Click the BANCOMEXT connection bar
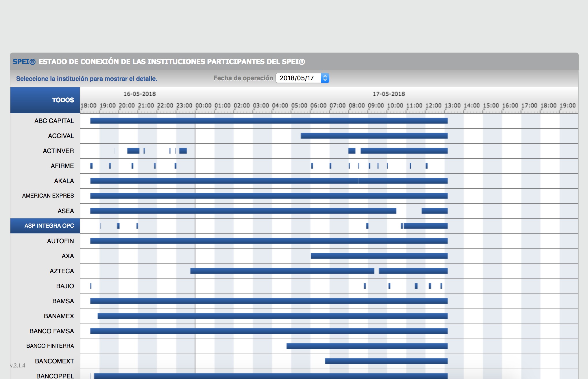This screenshot has height=379, width=588. coord(386,361)
